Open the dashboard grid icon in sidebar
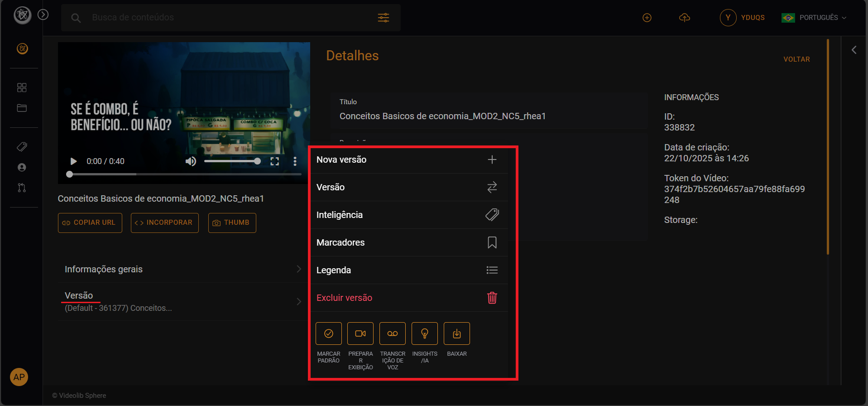This screenshot has width=868, height=406. click(22, 87)
